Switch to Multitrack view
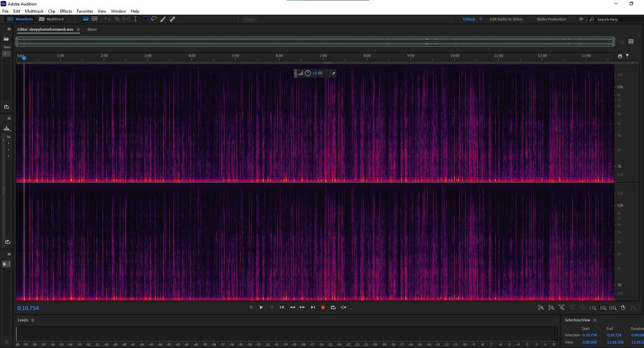This screenshot has height=348, width=644. [x=51, y=19]
